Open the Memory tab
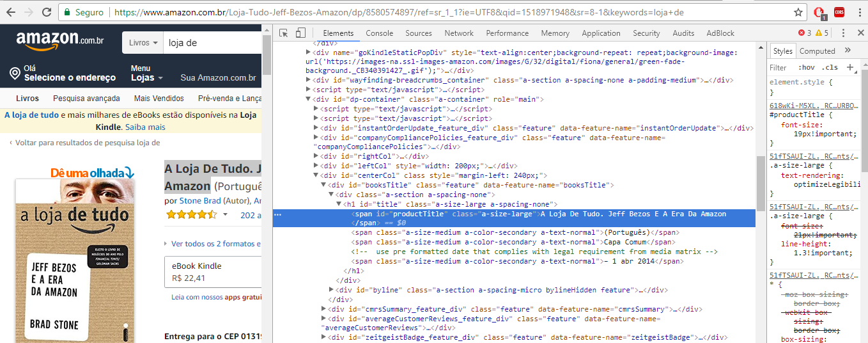The height and width of the screenshot is (343, 868). tap(555, 33)
